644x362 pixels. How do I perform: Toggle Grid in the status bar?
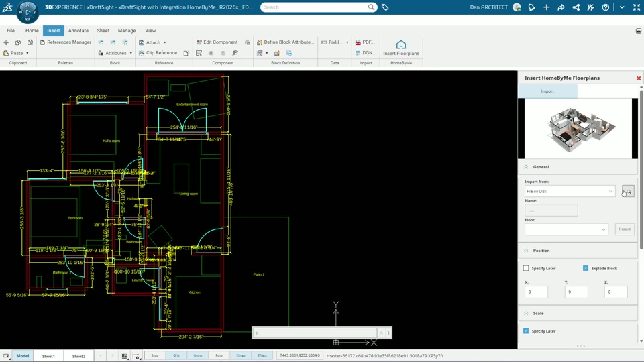176,355
